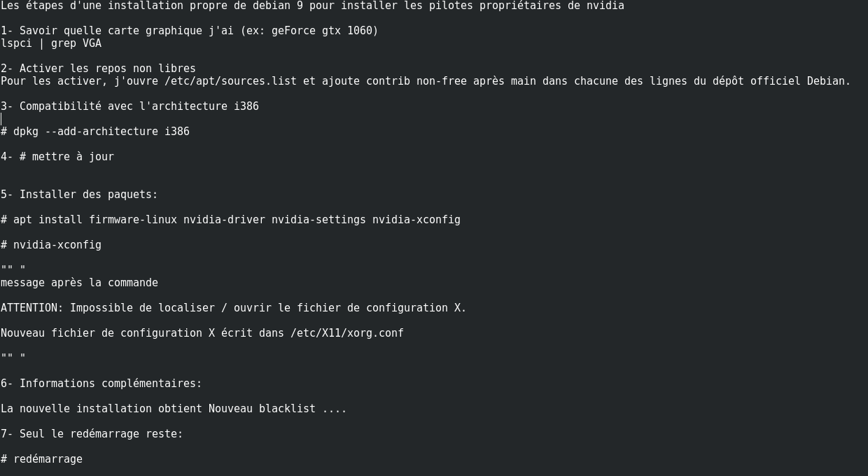Click the 'Nouveau blacklist' line
Image resolution: width=868 pixels, height=476 pixels.
point(174,409)
